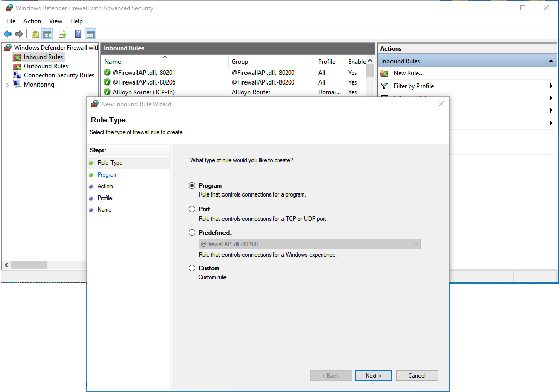This screenshot has height=392, width=560.
Task: Click the Up one level folder icon
Action: [x=35, y=34]
